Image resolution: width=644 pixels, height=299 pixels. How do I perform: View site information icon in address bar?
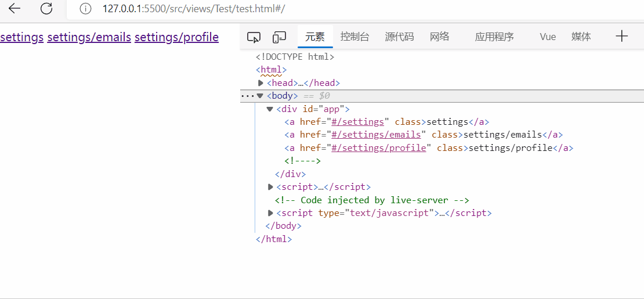tap(85, 9)
